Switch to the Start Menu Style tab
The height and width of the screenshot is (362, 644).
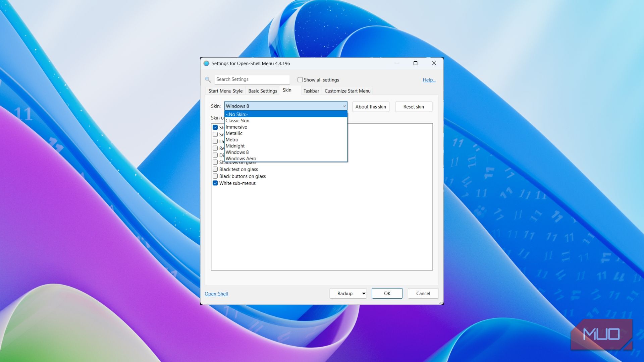[x=225, y=91]
